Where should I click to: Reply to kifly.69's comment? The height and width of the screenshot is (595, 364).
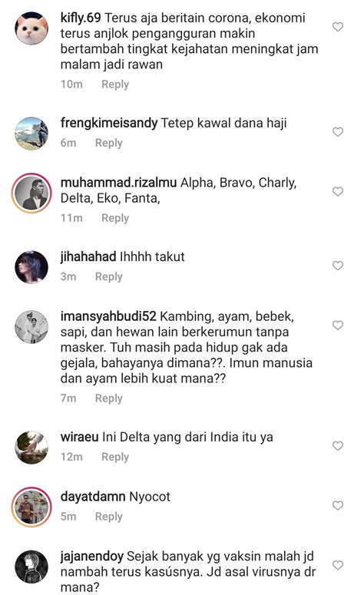click(x=115, y=84)
